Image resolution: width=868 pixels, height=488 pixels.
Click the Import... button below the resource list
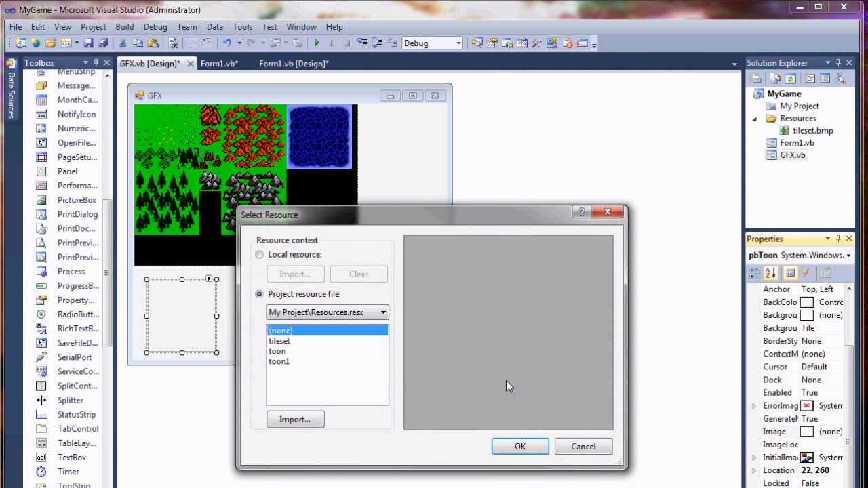[295, 420]
